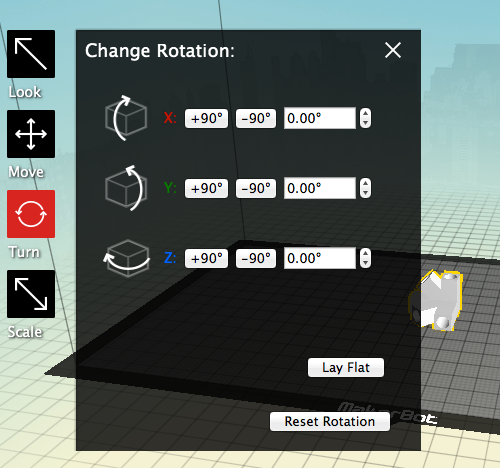The height and width of the screenshot is (468, 500).
Task: Increase Z rotation with stepper up arrow
Action: click(365, 254)
